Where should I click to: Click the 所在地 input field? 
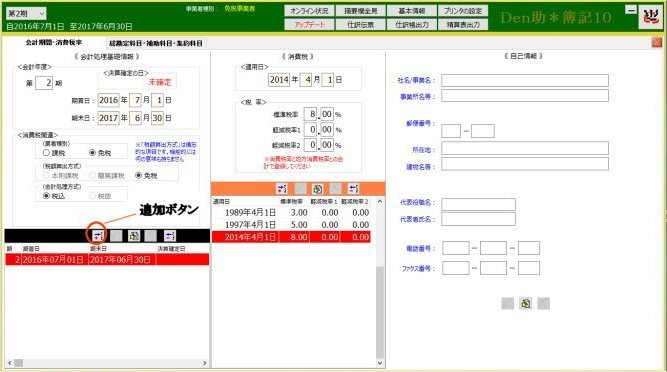[x=525, y=148]
